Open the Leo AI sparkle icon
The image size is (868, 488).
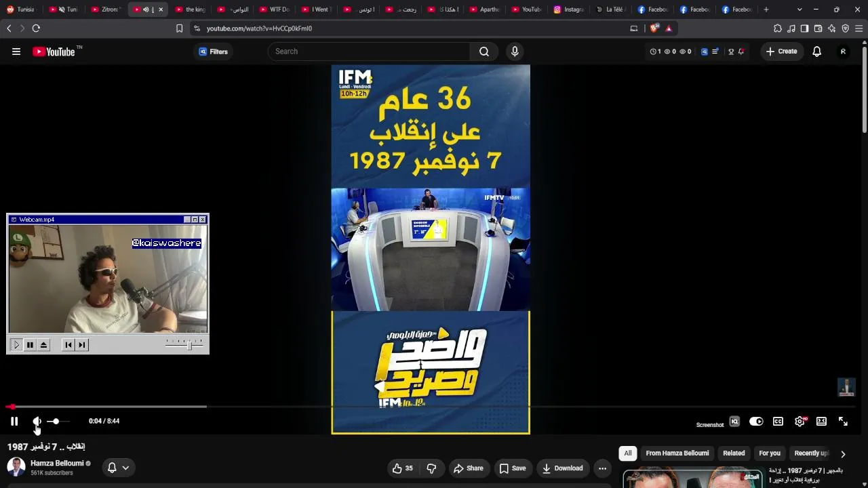click(831, 28)
